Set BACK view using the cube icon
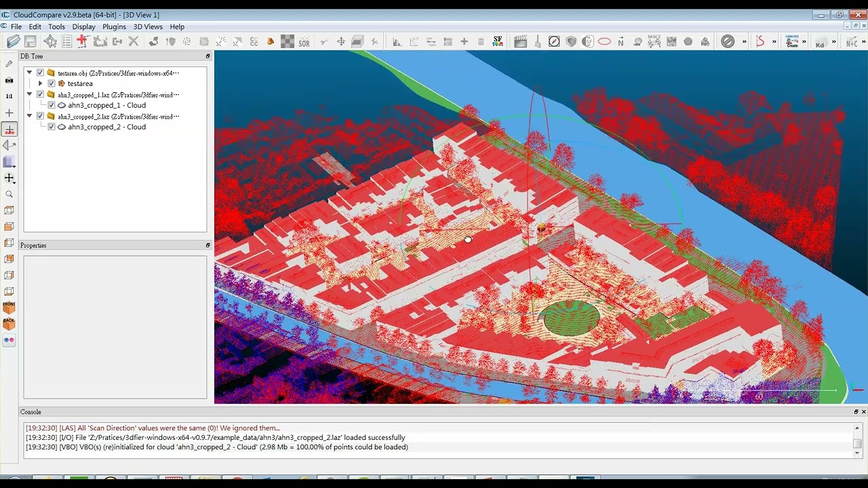This screenshot has height=488, width=868. point(9,324)
